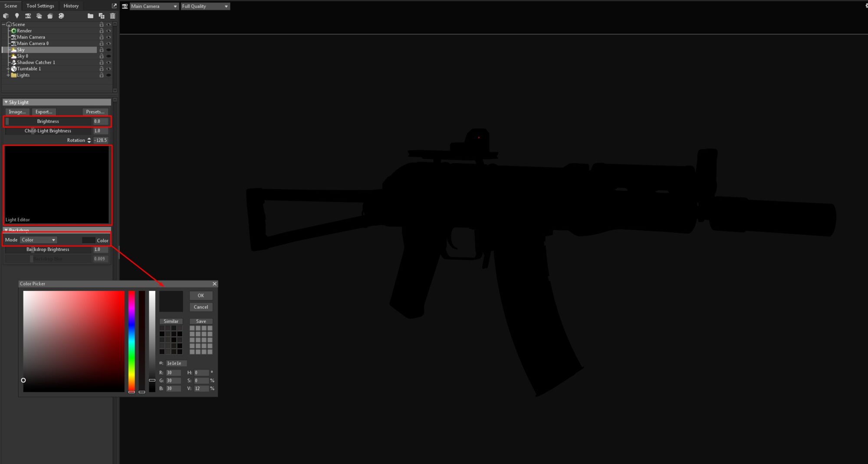This screenshot has width=868, height=464.
Task: Add a new sky using the clouds icon
Action: point(39,16)
